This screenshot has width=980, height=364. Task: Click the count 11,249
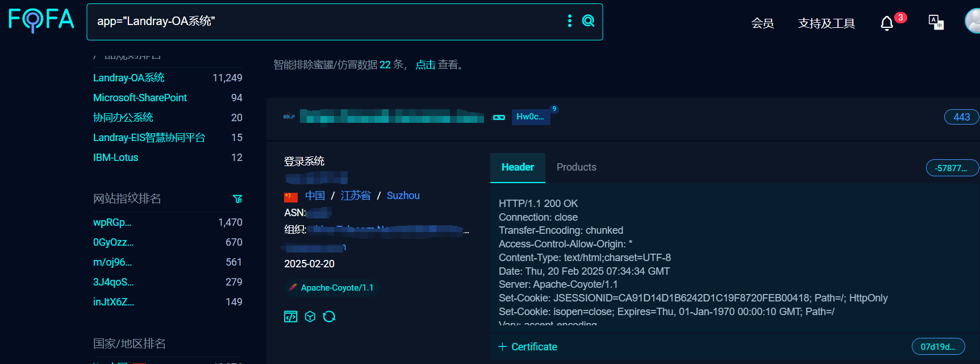227,78
